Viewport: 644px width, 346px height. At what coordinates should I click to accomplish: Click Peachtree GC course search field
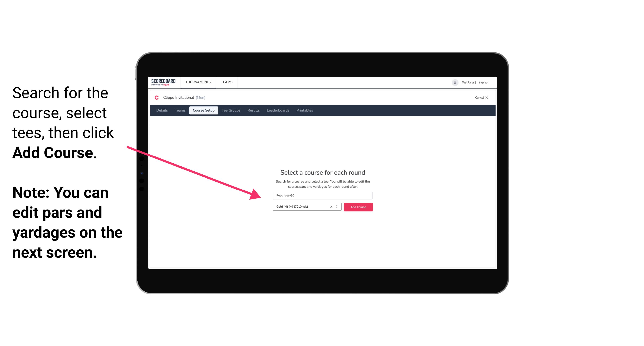[322, 195]
